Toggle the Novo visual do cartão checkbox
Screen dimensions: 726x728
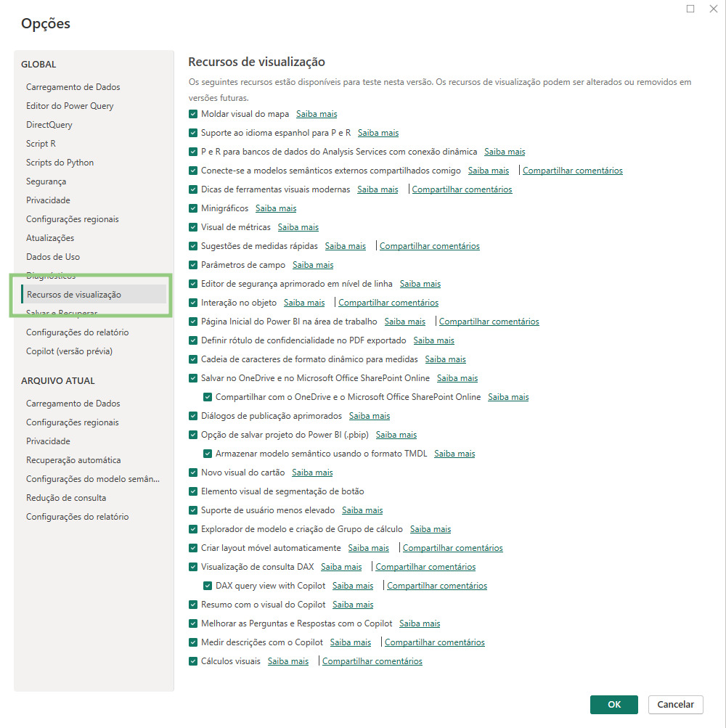[193, 473]
